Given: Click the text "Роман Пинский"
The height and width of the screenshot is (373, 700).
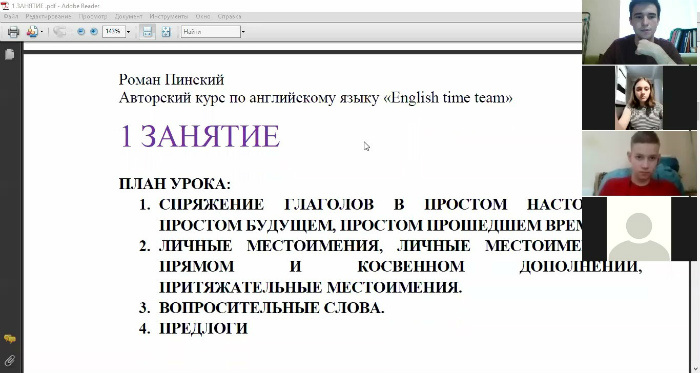Looking at the screenshot, I should (x=171, y=80).
